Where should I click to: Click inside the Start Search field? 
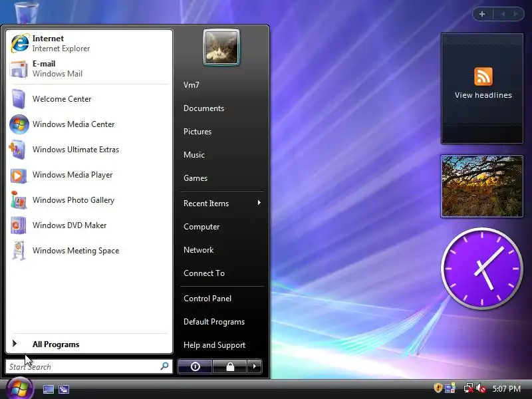(x=89, y=366)
